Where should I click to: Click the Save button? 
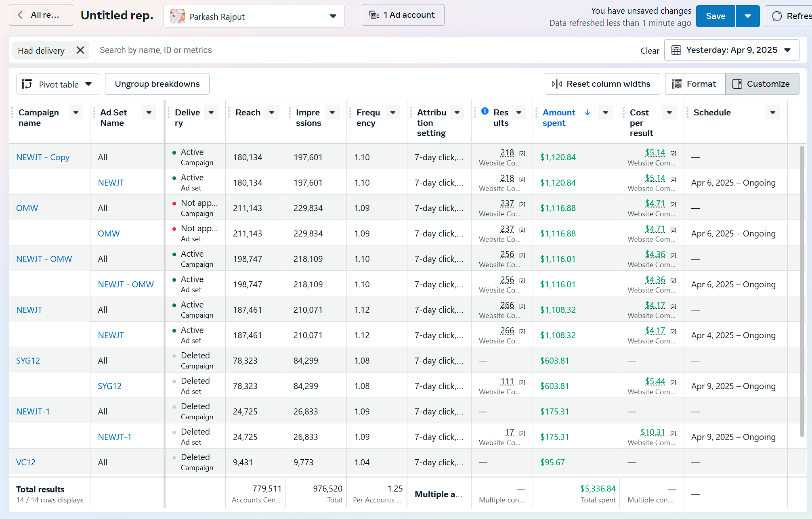715,16
